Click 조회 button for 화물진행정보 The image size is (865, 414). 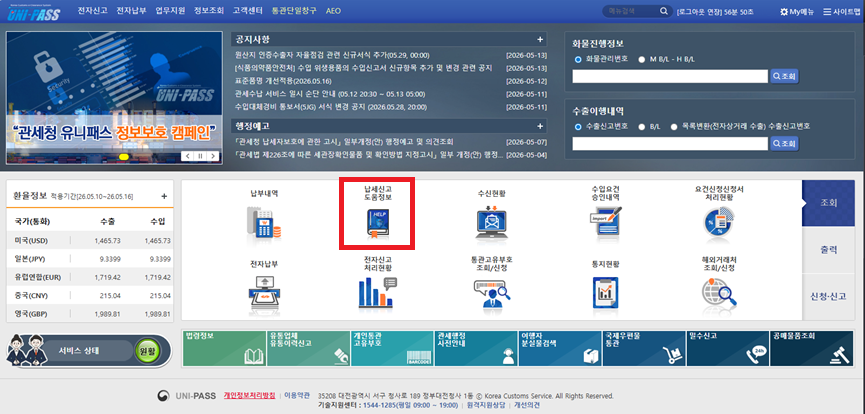(784, 76)
